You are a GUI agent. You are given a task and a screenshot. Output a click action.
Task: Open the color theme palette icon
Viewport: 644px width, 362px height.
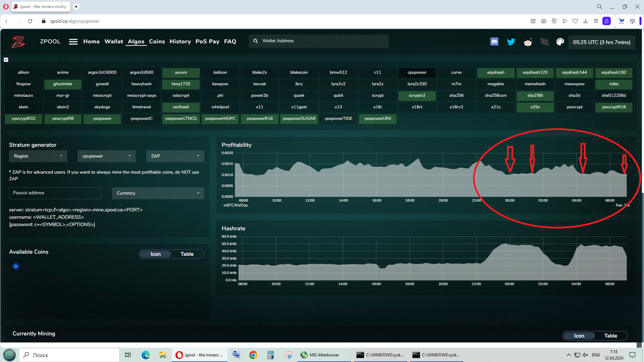[560, 42]
